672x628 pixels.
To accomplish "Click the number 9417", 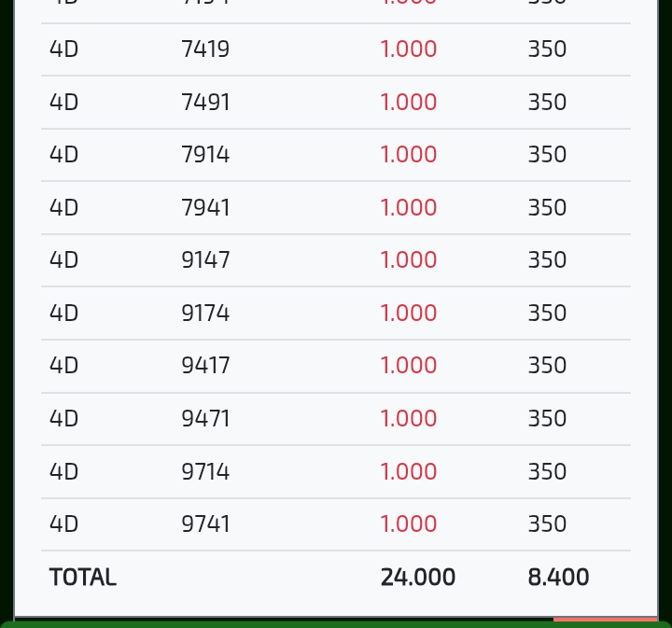I will coord(205,366).
